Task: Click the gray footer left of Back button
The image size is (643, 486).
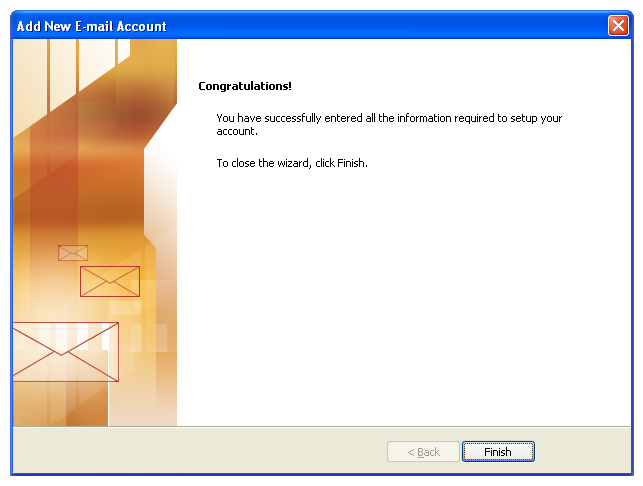Action: (197, 451)
